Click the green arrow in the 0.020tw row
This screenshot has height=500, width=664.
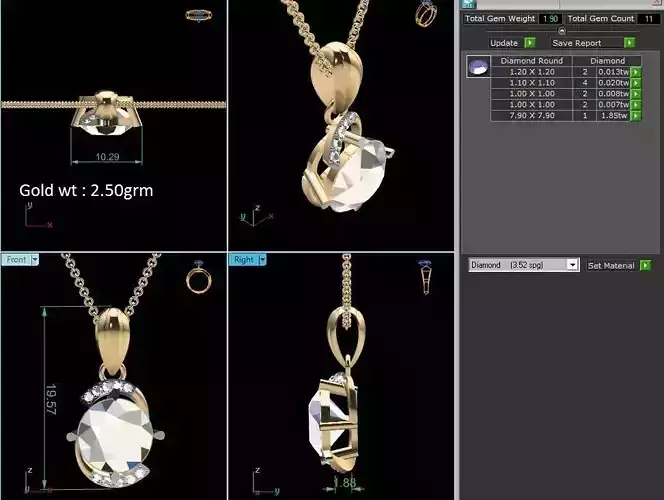(636, 83)
